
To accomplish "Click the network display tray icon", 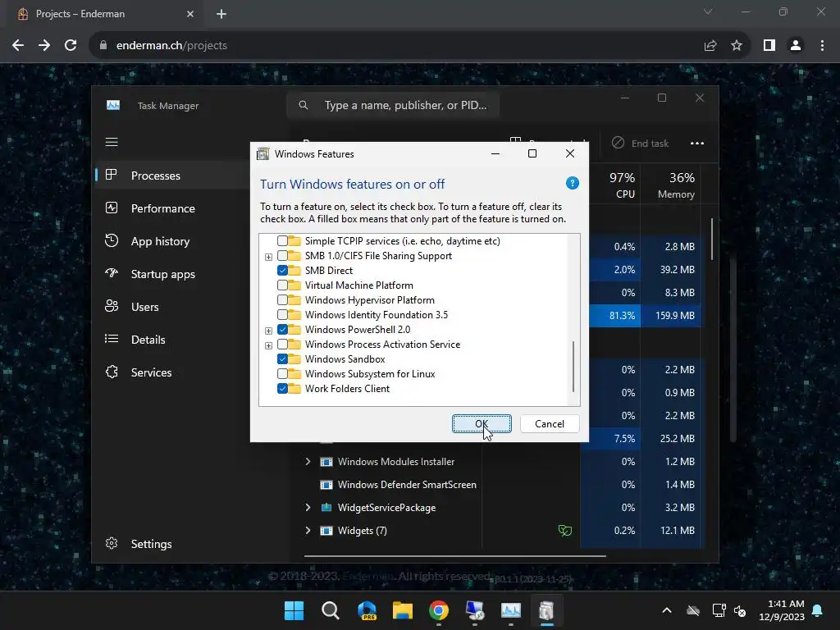I will [719, 610].
